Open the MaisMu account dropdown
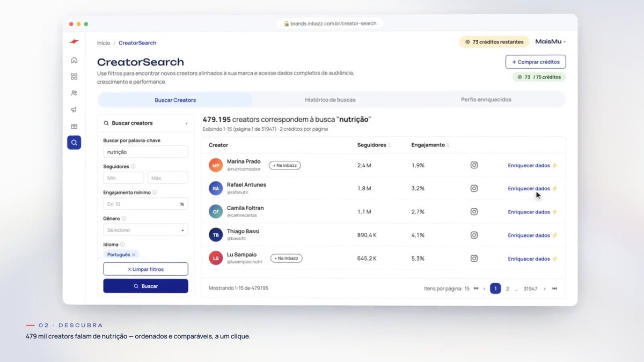644x362 pixels. coord(551,41)
